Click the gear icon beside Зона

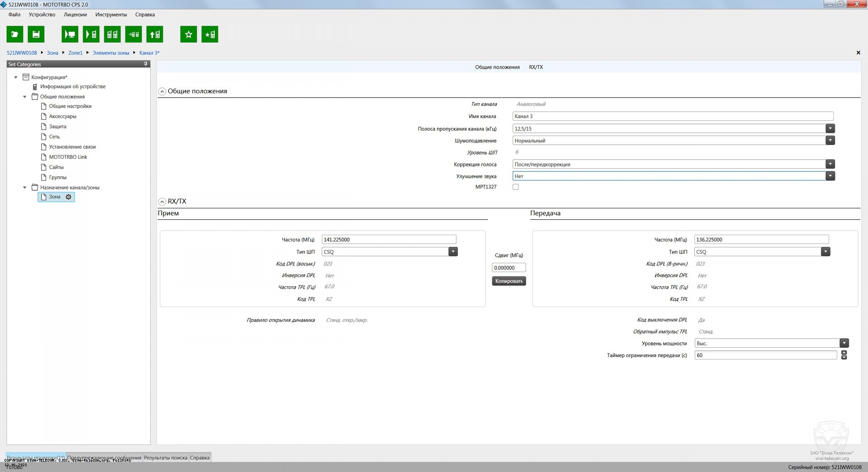pyautogui.click(x=69, y=197)
